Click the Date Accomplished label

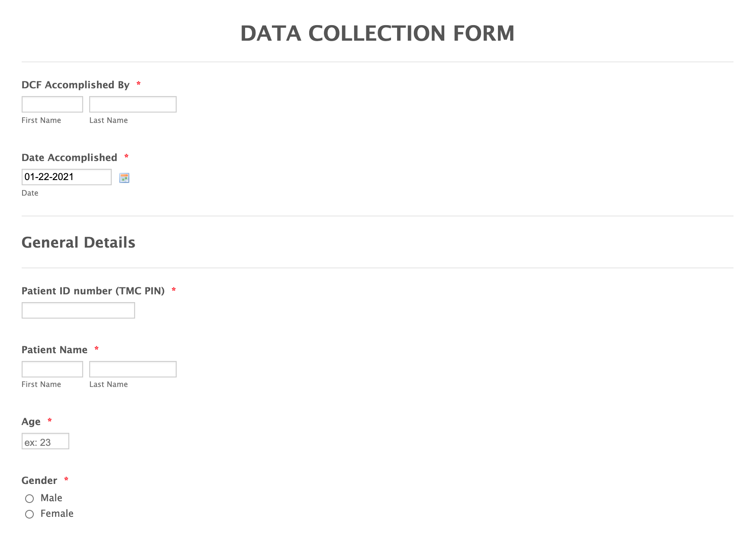tap(69, 158)
